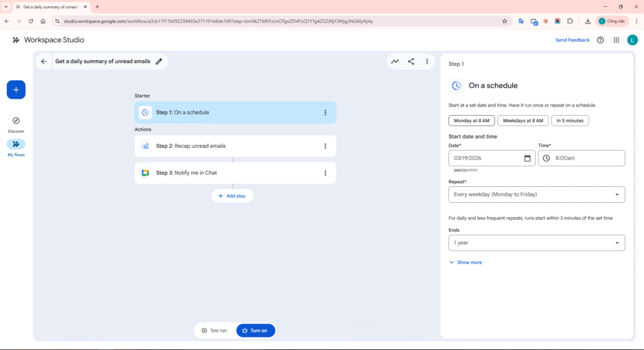Open the Help question mark icon

[x=600, y=40]
